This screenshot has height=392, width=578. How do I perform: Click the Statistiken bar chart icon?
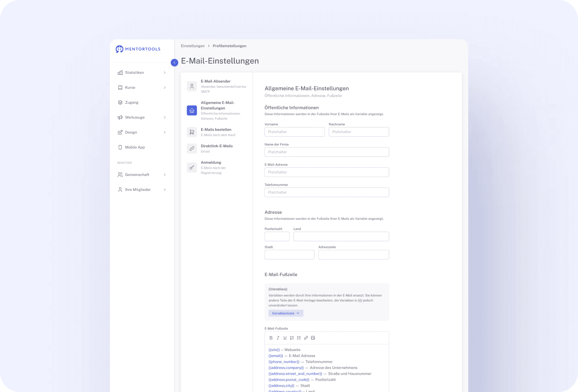120,72
